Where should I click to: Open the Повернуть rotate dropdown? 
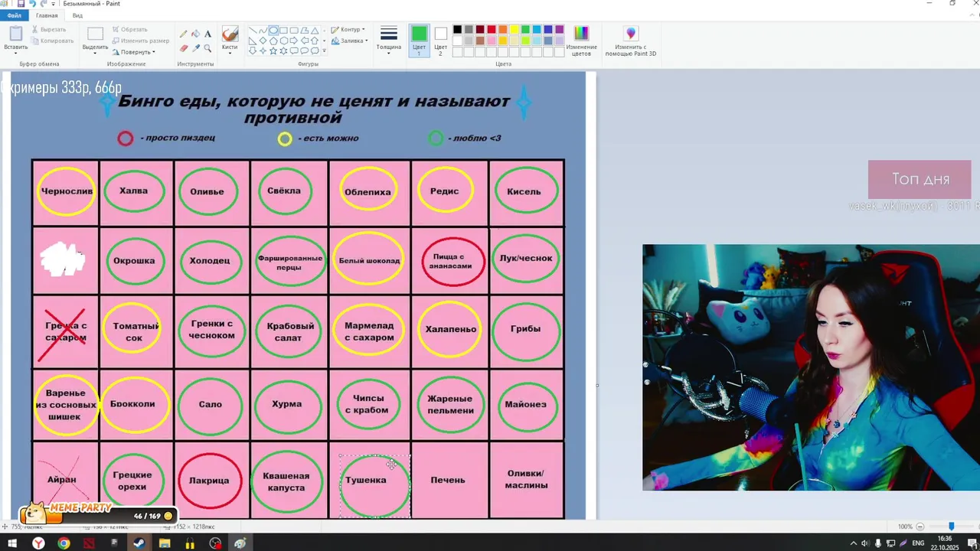[133, 52]
